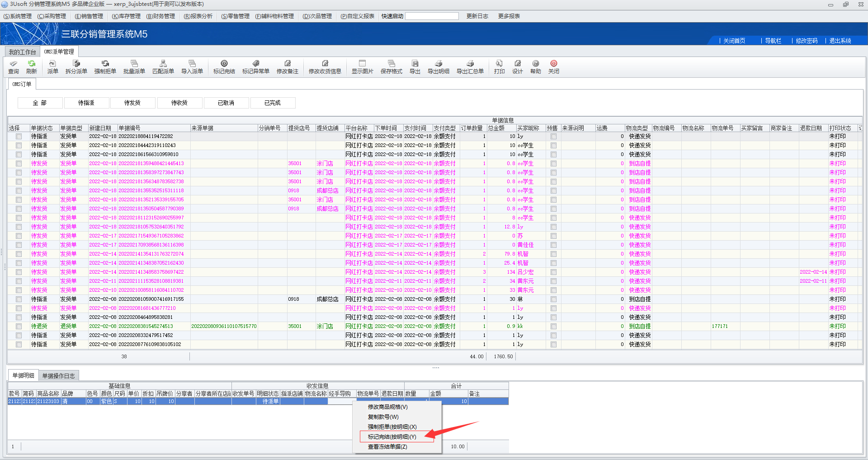This screenshot has height=460, width=868.
Task: Switch to 单据操作日志 tab
Action: [59, 376]
